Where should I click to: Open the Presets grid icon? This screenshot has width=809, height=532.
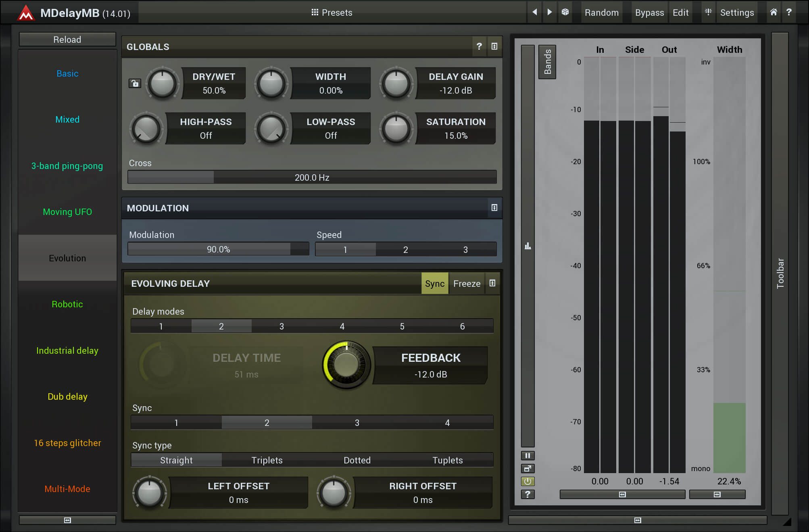315,12
